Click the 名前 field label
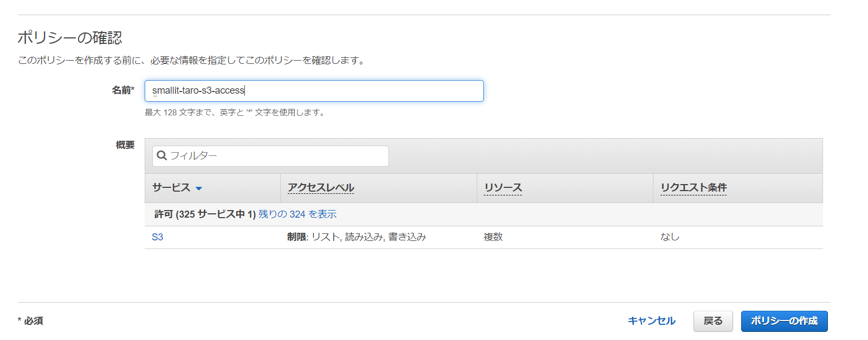The image size is (868, 340). tap(122, 90)
